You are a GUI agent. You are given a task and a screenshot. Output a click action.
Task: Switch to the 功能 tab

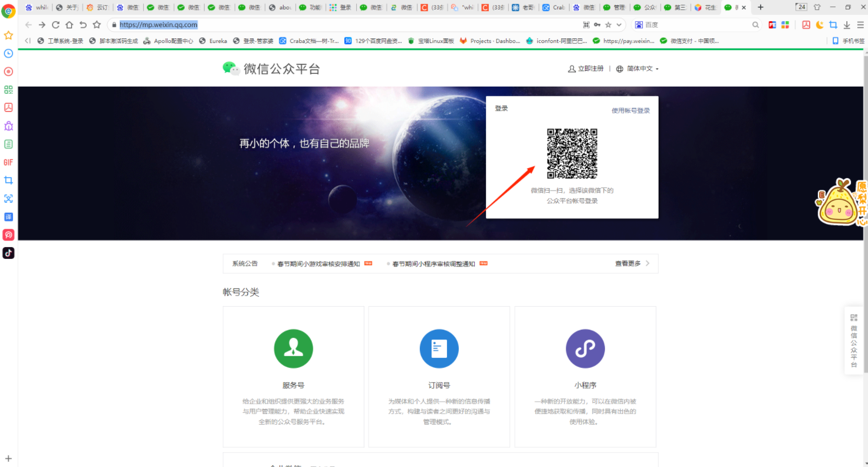coord(310,7)
